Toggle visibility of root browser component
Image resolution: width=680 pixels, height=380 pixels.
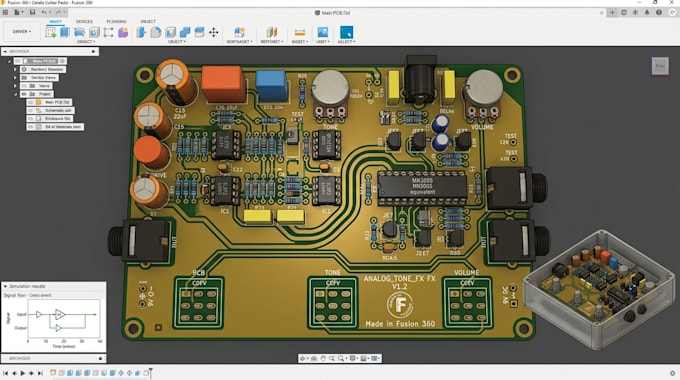tap(18, 61)
